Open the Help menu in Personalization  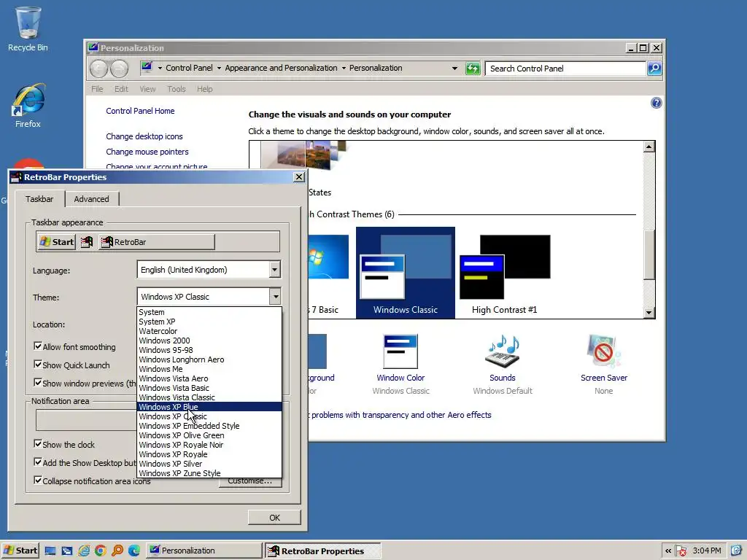click(x=205, y=89)
